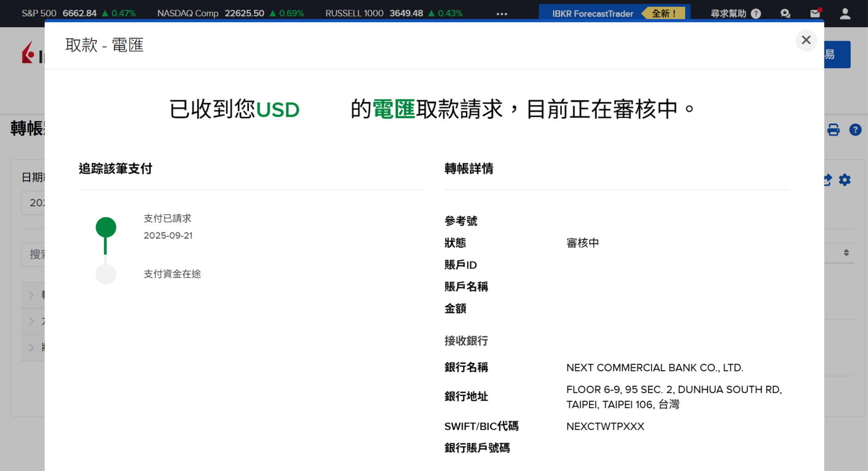
Task: Show more tickers via the ellipsis
Action: point(502,14)
